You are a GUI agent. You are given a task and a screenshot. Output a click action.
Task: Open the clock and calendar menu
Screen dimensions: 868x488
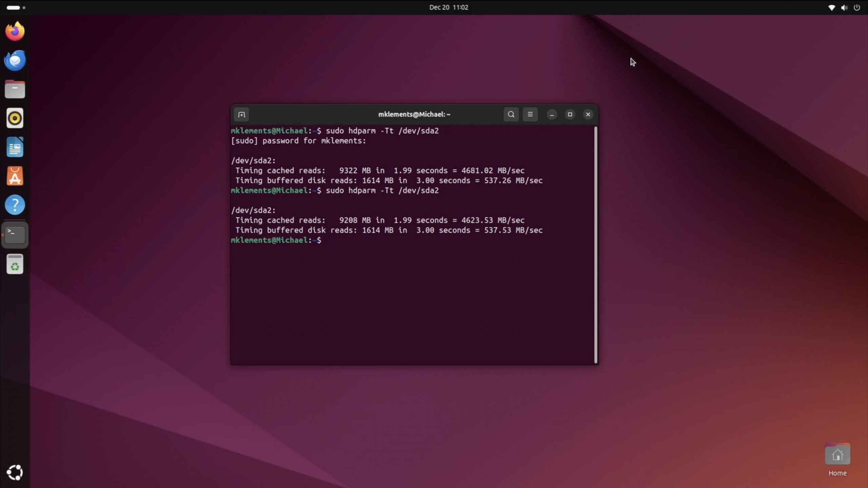448,7
